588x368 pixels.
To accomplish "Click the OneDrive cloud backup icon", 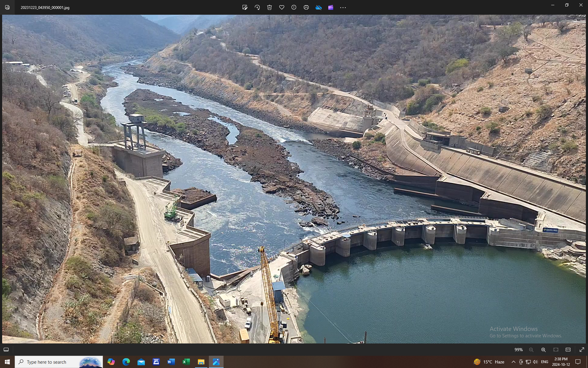I will [x=319, y=7].
